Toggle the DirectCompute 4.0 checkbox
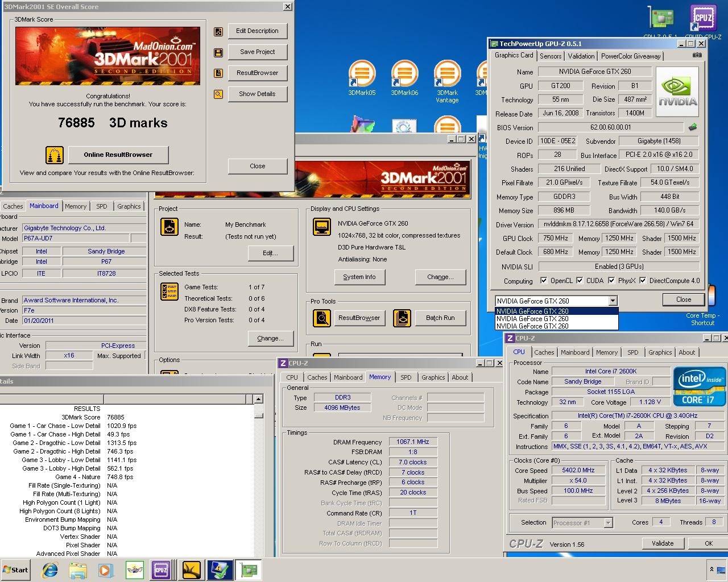 pos(643,281)
